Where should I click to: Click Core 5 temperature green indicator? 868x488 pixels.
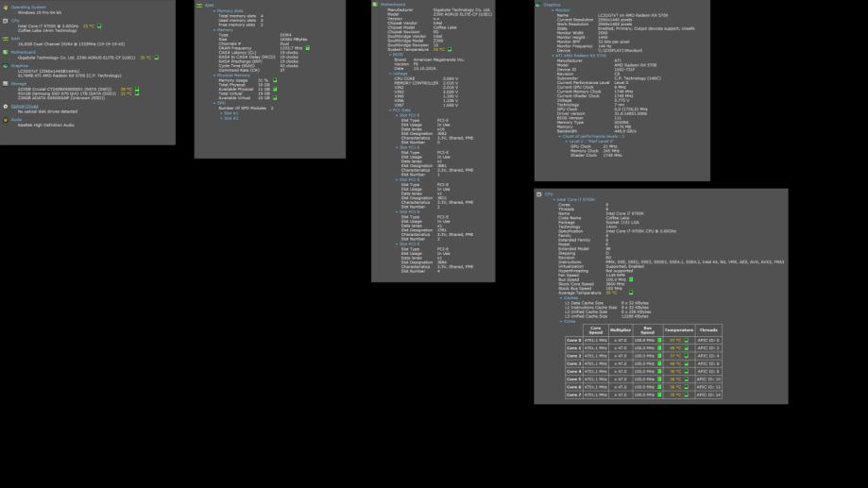687,379
